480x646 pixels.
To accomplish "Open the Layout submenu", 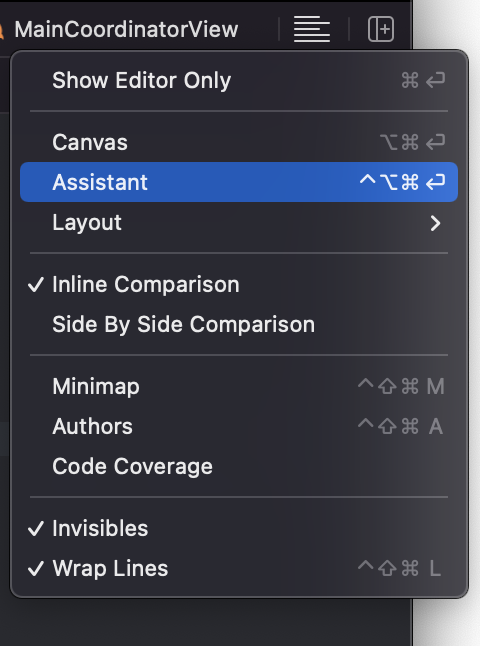I will pyautogui.click(x=239, y=222).
